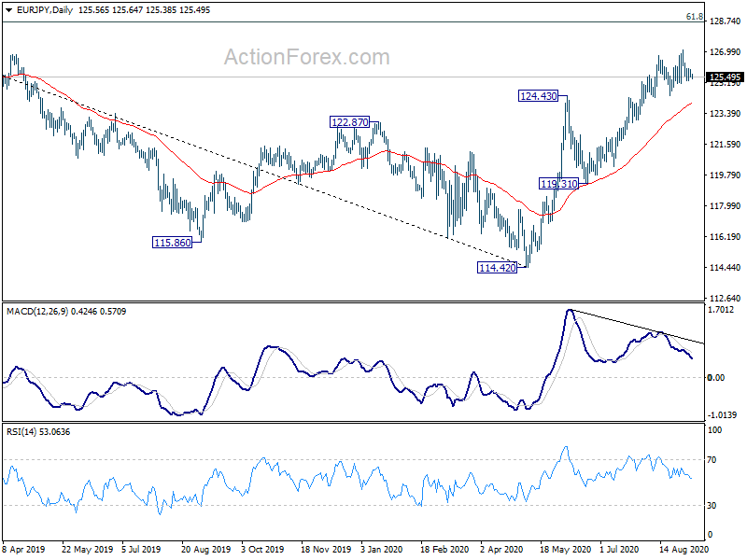Click the 115.860 price label

(173, 243)
